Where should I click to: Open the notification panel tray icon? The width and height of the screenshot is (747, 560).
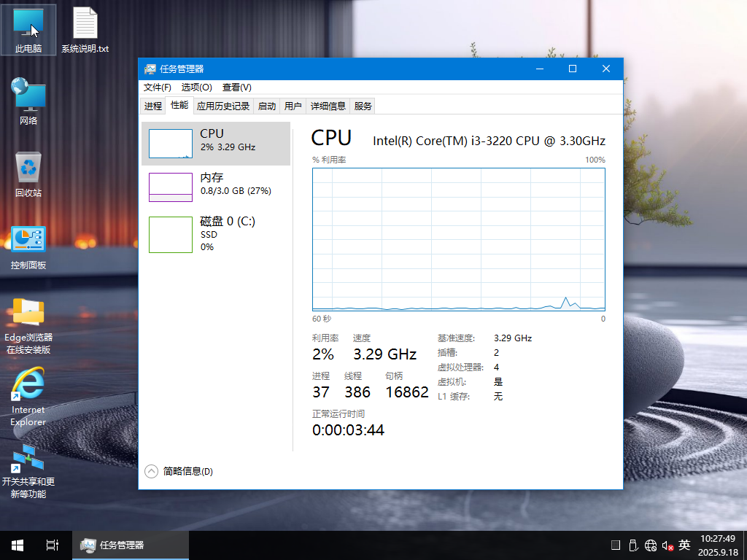point(616,545)
